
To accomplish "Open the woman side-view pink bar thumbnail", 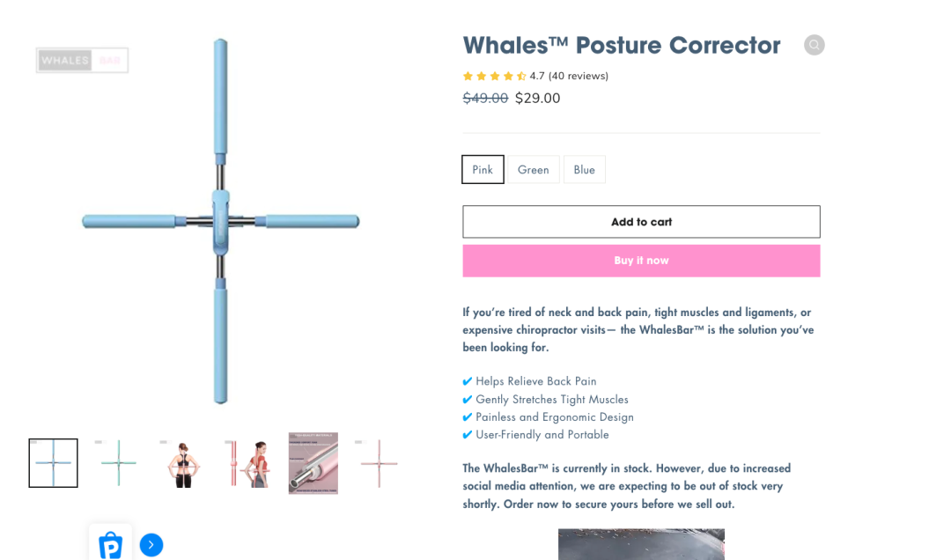I will (x=248, y=463).
